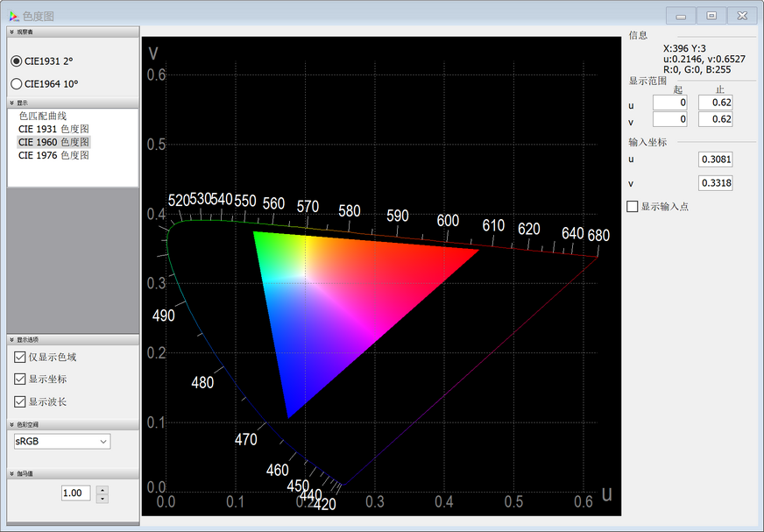The height and width of the screenshot is (532, 764).
Task: Click the 色度图 app icon in title bar
Action: tap(14, 16)
